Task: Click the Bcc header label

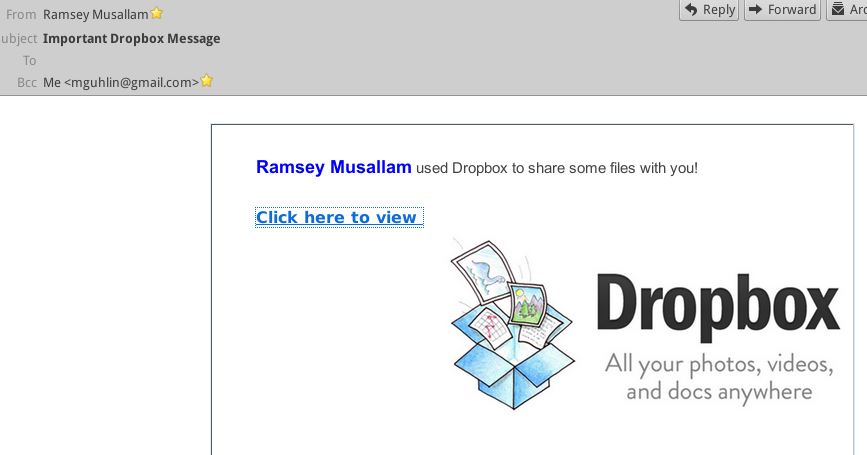Action: pos(27,83)
